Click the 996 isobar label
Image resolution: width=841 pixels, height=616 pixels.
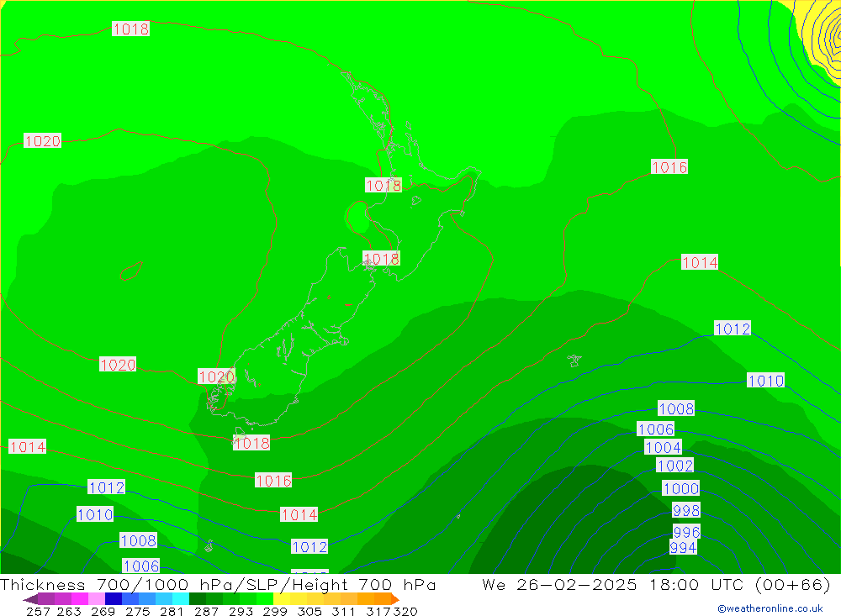tap(686, 532)
